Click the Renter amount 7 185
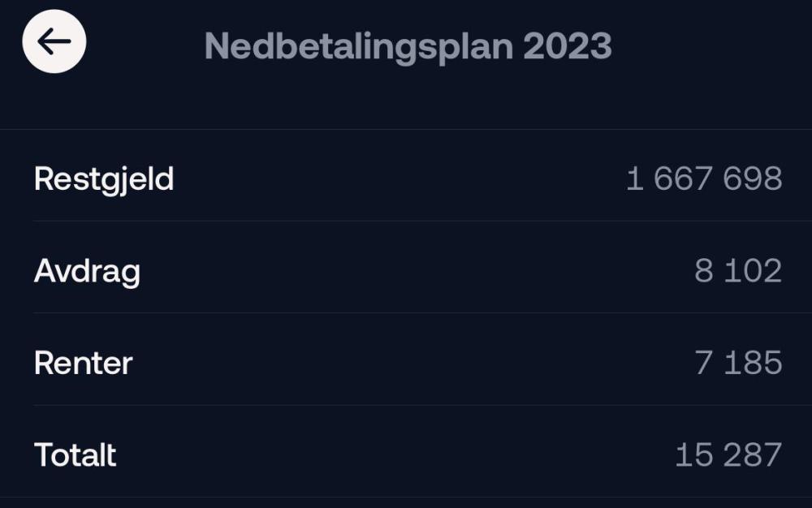Viewport: 812px width, 508px height. pyautogui.click(x=737, y=363)
